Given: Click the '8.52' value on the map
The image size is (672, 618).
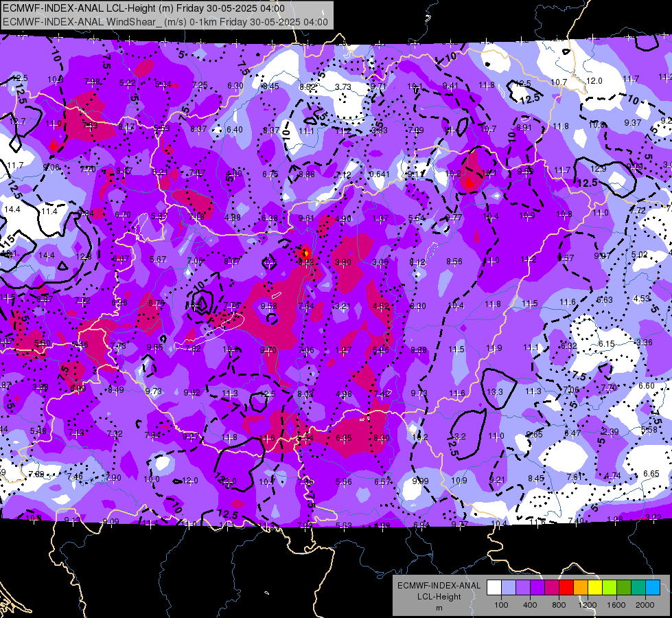Looking at the screenshot, I should pyautogui.click(x=308, y=87).
